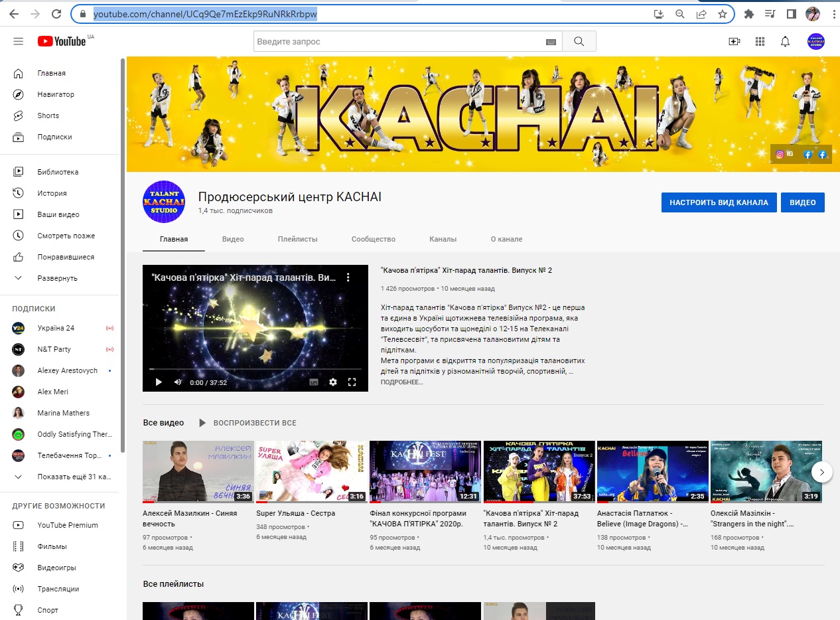Show next videos with the carousel arrow
840x620 pixels.
tap(822, 472)
